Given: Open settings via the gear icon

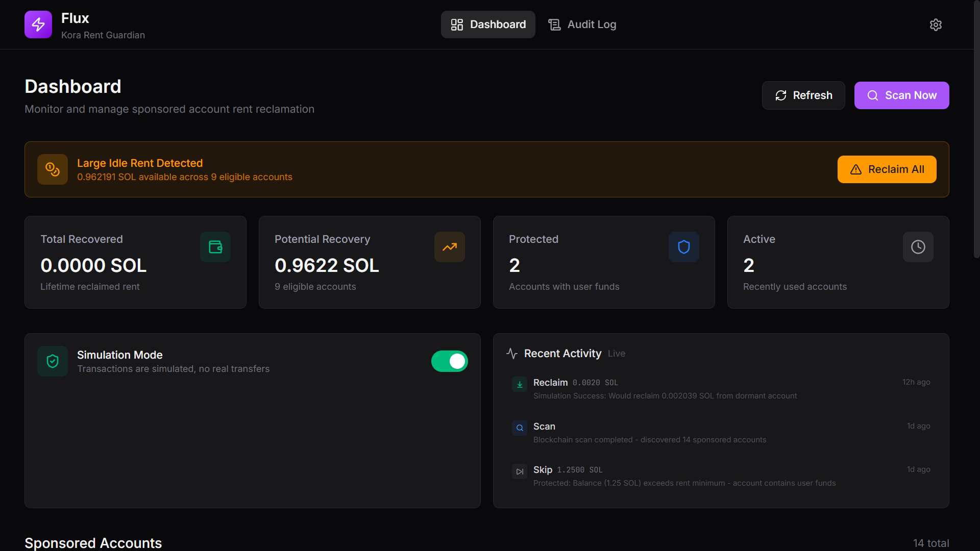Looking at the screenshot, I should pos(935,24).
